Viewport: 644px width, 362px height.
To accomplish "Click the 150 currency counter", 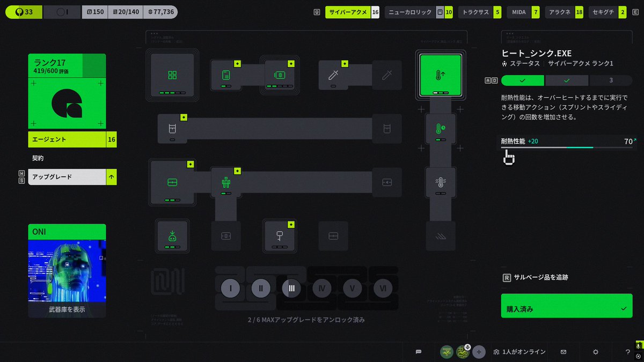I will click(95, 12).
